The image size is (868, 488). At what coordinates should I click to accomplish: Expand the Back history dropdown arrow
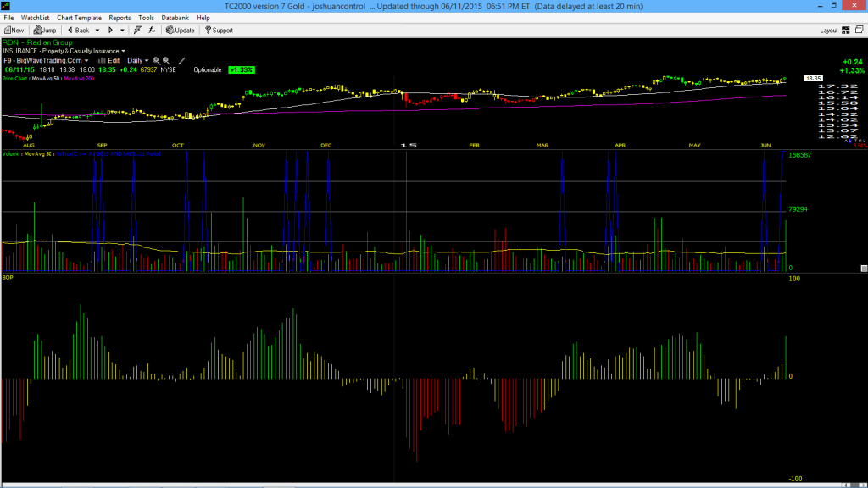pos(97,30)
